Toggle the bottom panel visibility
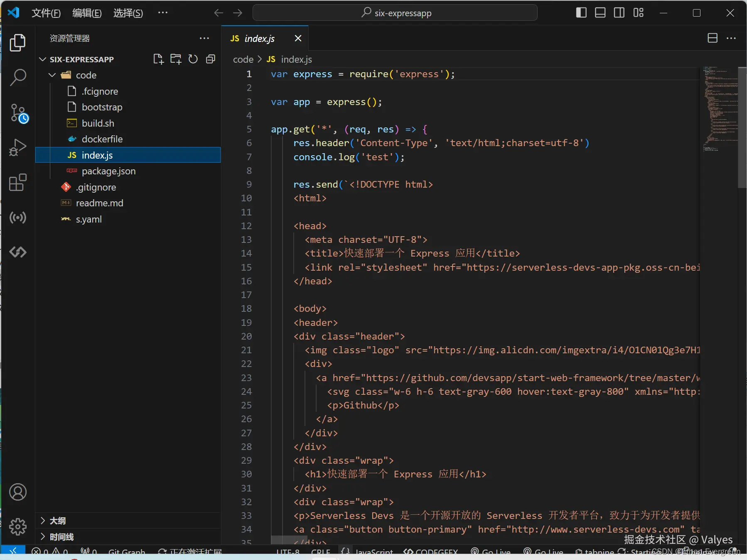The height and width of the screenshot is (560, 747). [x=600, y=13]
